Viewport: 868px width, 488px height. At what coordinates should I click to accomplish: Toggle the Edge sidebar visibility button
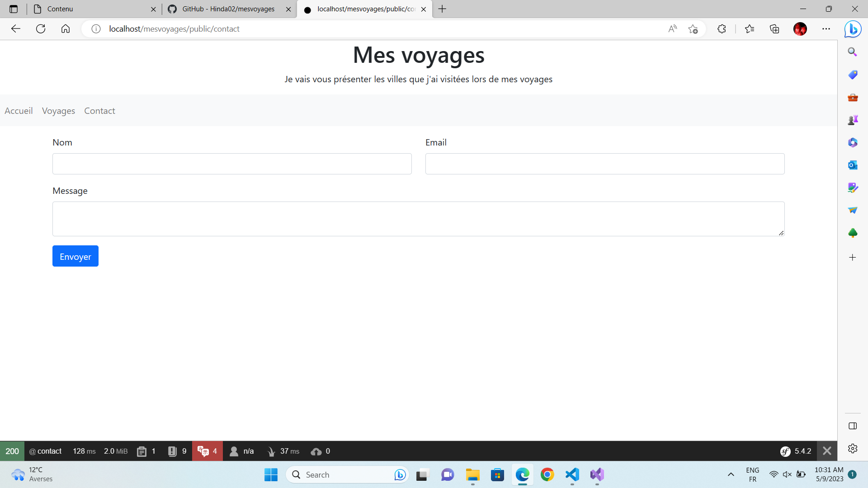click(x=853, y=426)
